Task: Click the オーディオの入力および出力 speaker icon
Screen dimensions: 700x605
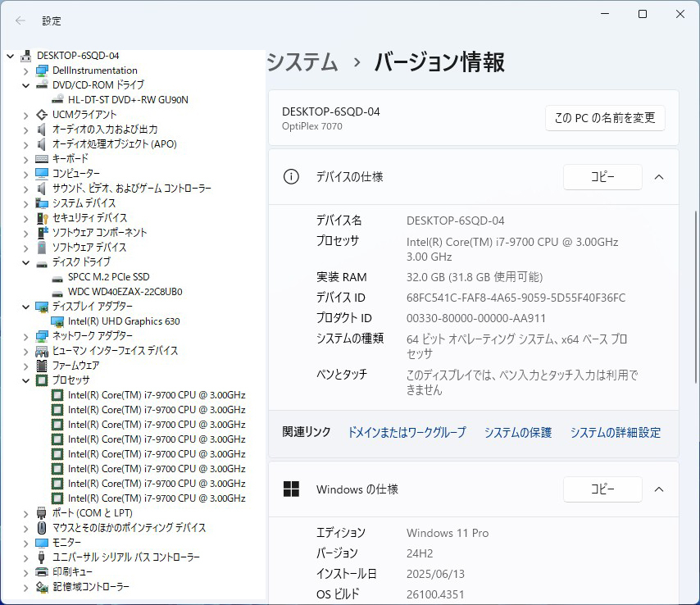Action: click(42, 130)
